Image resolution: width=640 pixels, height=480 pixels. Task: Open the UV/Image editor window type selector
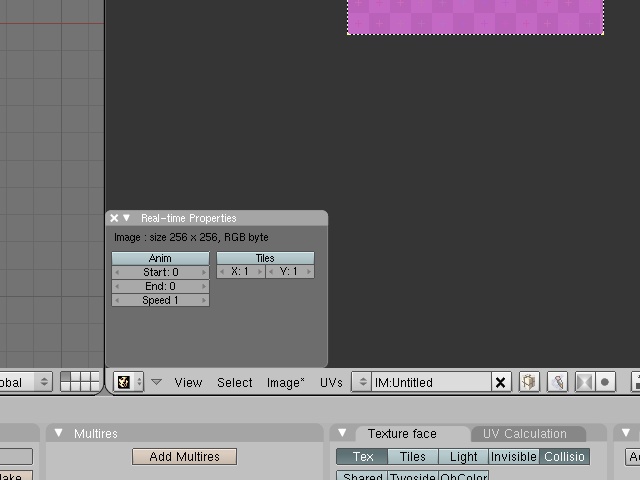128,382
